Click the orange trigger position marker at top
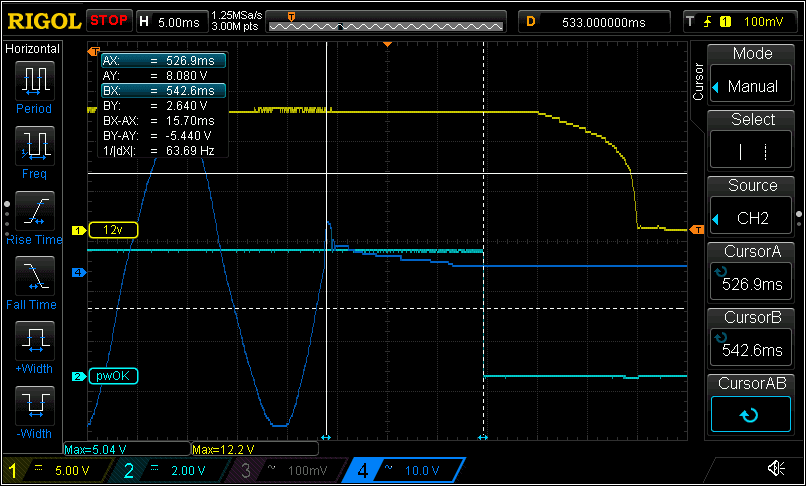The width and height of the screenshot is (806, 486). [388, 45]
